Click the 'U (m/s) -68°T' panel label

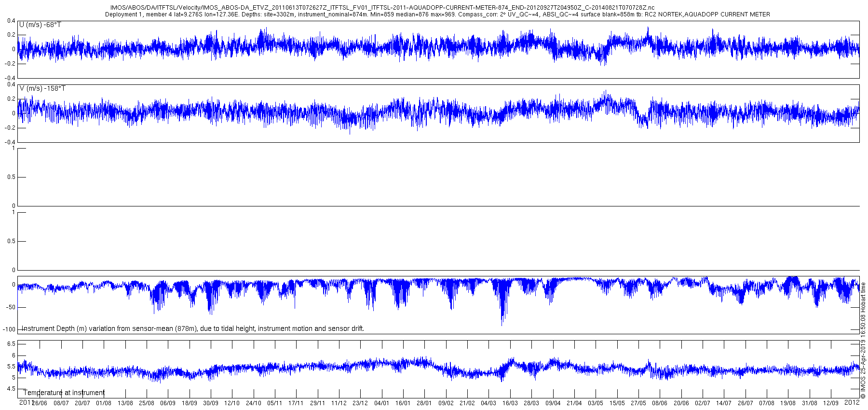click(40, 25)
